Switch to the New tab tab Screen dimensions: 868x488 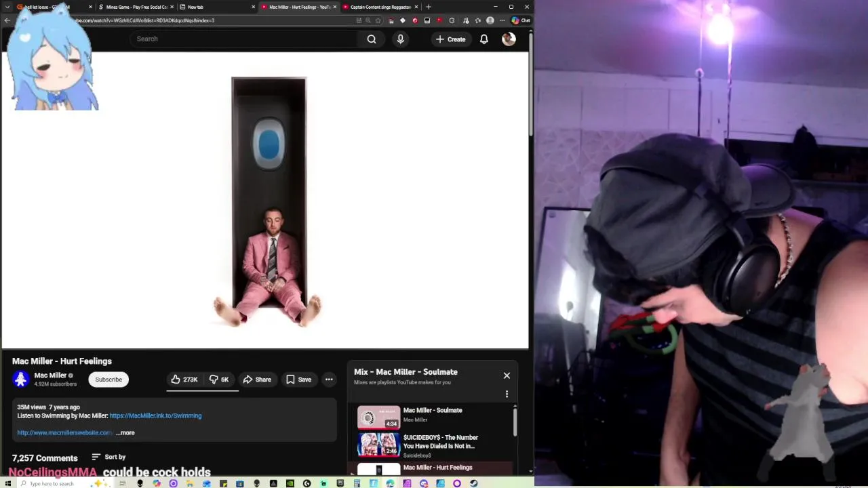point(217,7)
